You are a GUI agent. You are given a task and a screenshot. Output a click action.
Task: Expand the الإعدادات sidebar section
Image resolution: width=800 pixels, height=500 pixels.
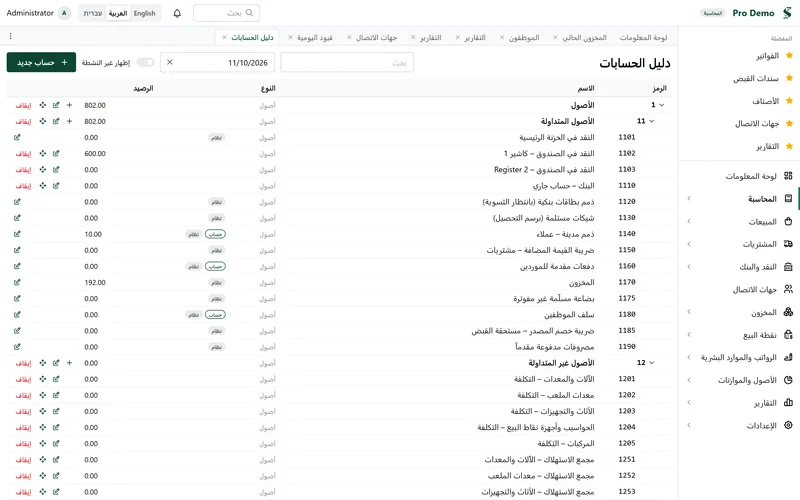pyautogui.click(x=689, y=425)
